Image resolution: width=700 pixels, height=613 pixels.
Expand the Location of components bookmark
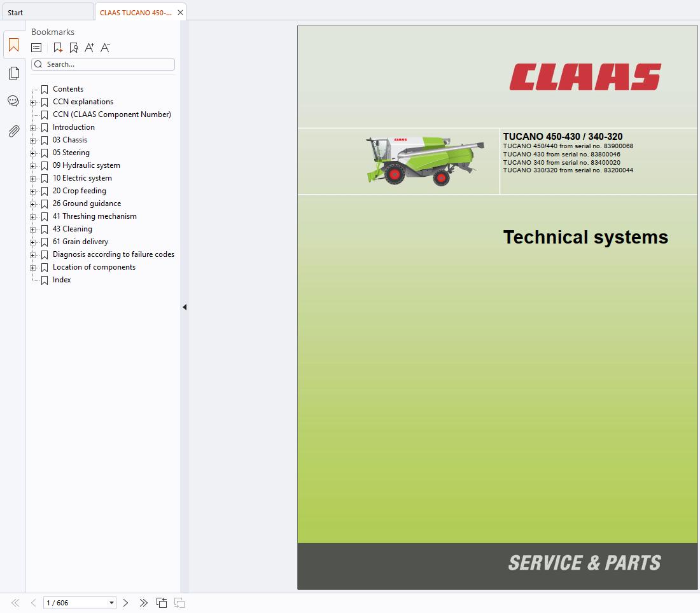(32, 268)
